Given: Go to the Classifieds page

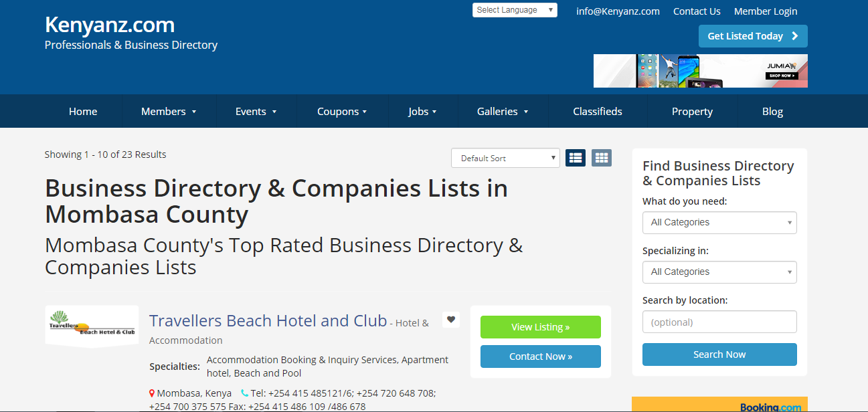Looking at the screenshot, I should point(598,112).
